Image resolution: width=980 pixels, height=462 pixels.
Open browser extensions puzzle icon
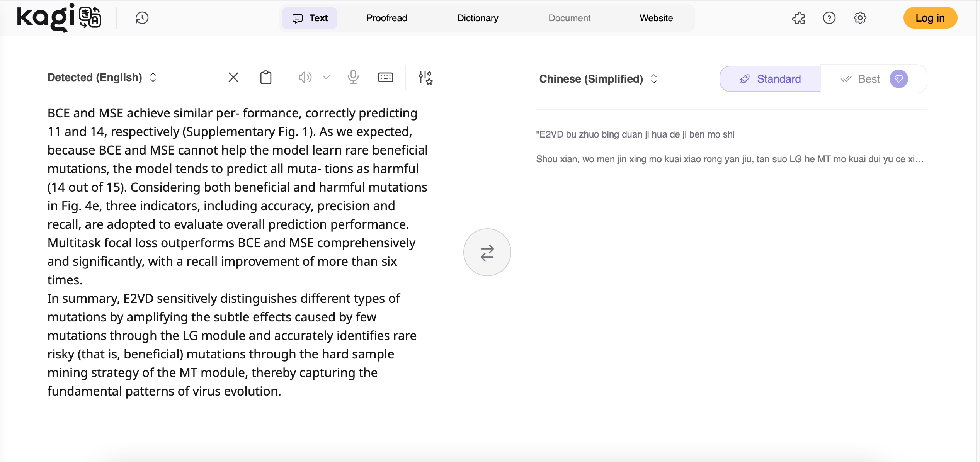point(798,18)
